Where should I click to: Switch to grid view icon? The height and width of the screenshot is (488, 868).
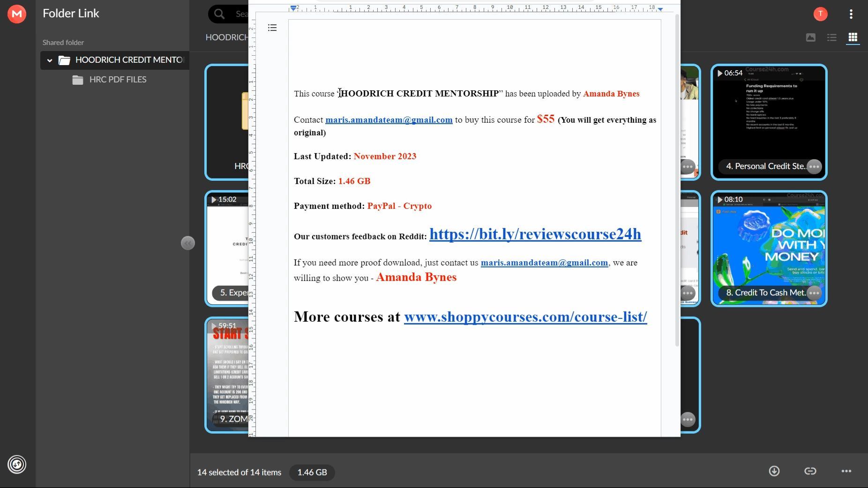click(x=853, y=37)
